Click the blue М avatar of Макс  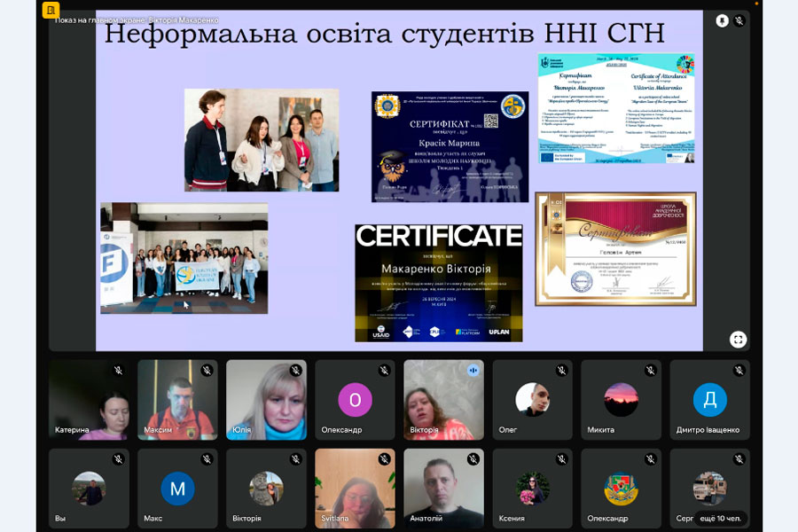tap(177, 489)
